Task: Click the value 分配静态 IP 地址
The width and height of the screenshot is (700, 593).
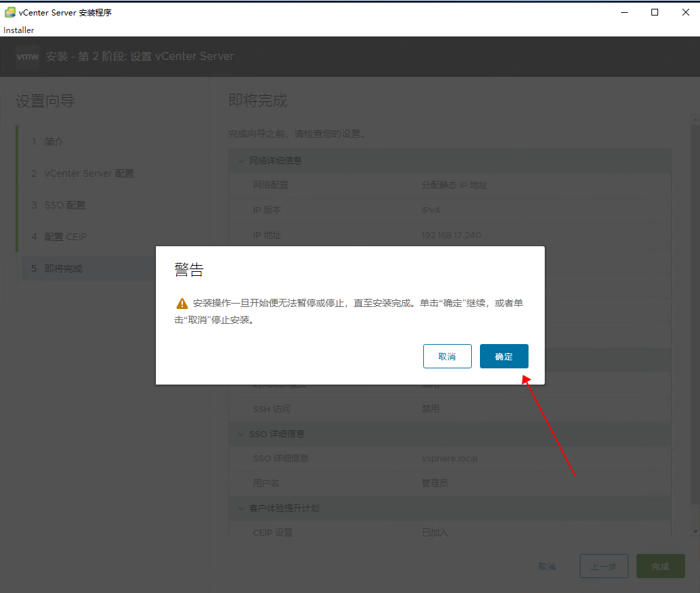Action: [x=454, y=185]
